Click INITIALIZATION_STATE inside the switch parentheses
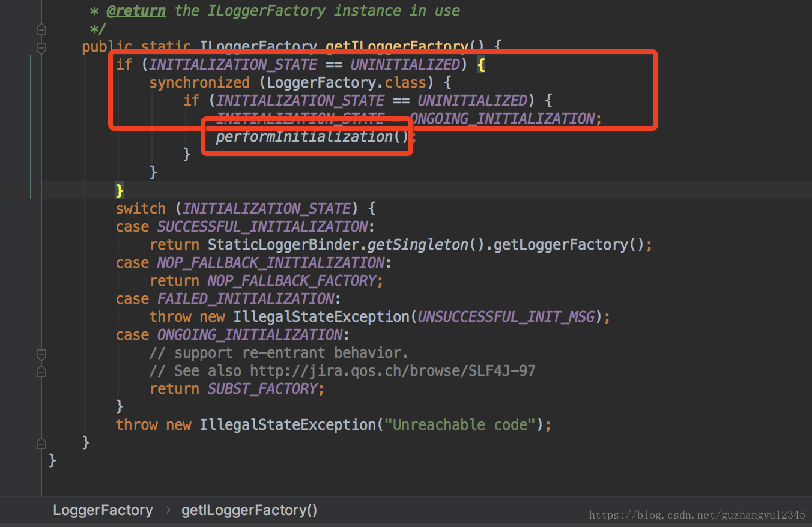This screenshot has height=527, width=812. [267, 209]
